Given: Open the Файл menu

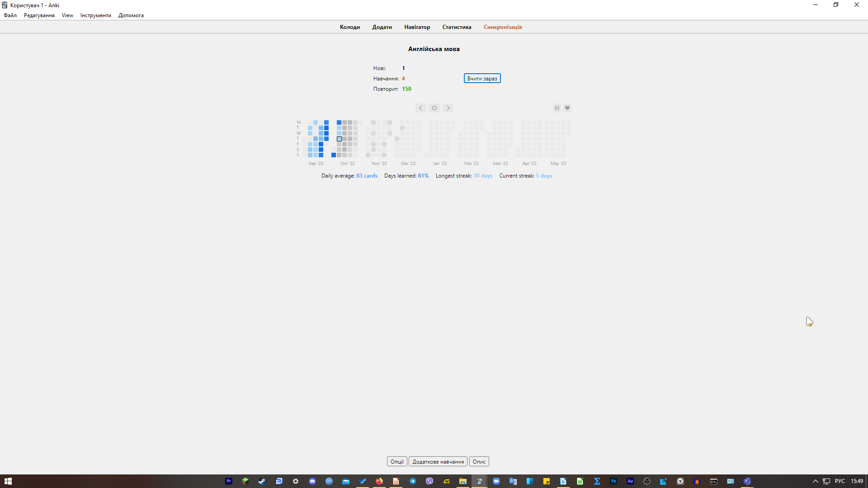Looking at the screenshot, I should (x=10, y=15).
